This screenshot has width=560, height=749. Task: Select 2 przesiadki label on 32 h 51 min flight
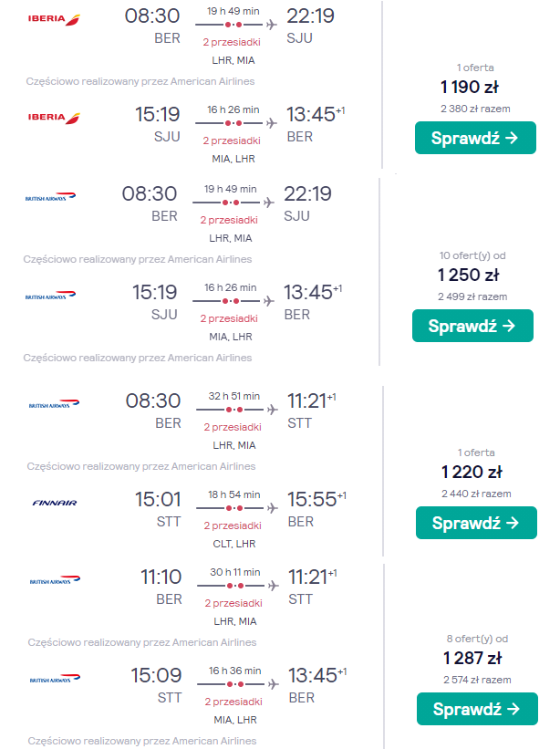[233, 427]
